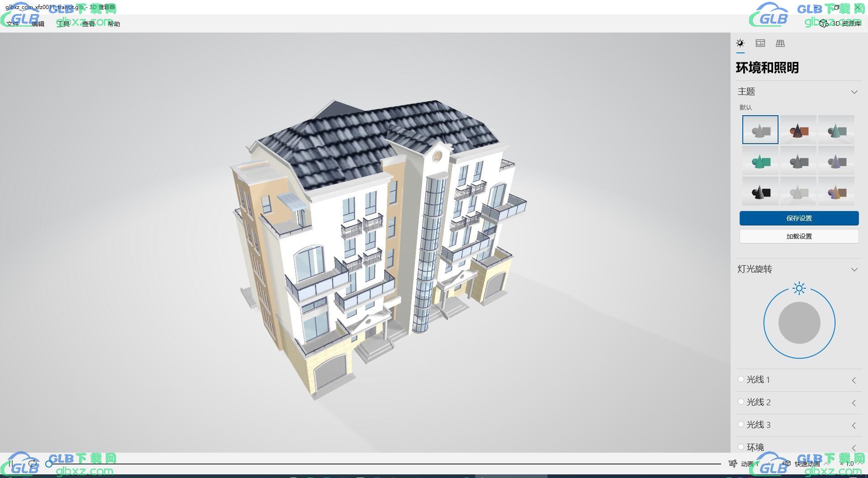Click the 光线 2 label
The width and height of the screenshot is (868, 478).
[x=759, y=403]
